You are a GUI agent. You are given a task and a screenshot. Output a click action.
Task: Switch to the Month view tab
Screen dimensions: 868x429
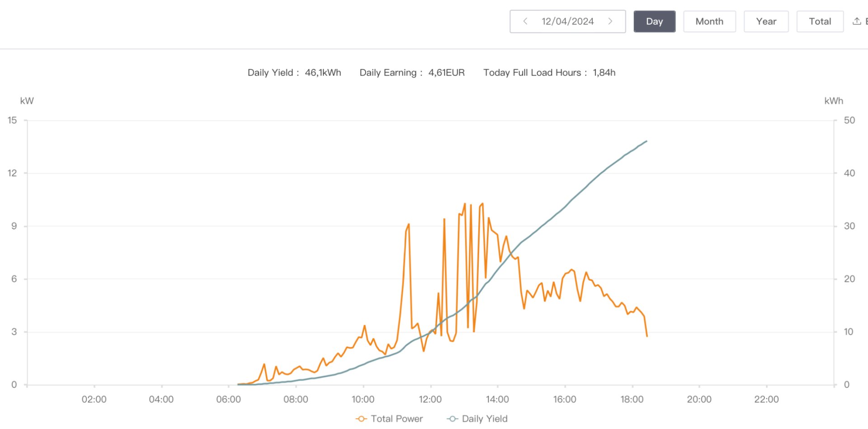pyautogui.click(x=709, y=21)
